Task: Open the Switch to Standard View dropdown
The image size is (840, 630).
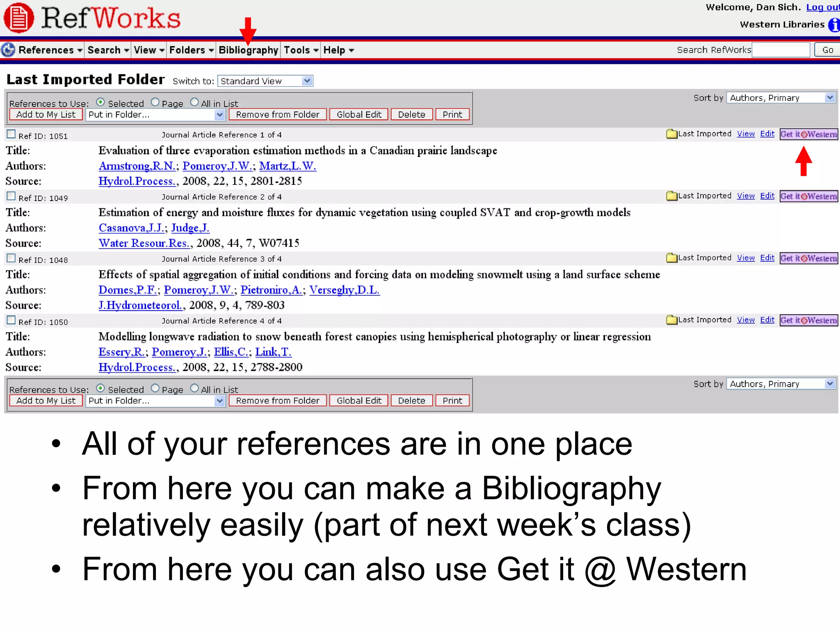Action: tap(265, 81)
